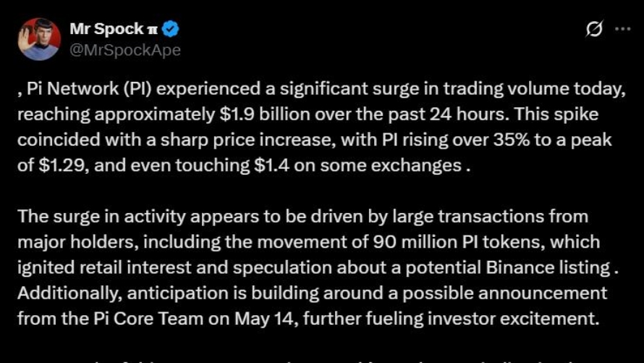Click the 'May 14' date text
Image resolution: width=644 pixels, height=363 pixels.
(x=266, y=319)
